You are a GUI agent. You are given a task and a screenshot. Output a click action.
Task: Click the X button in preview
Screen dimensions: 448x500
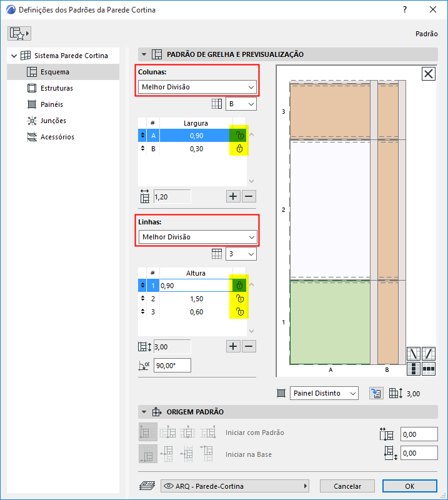pyautogui.click(x=428, y=74)
